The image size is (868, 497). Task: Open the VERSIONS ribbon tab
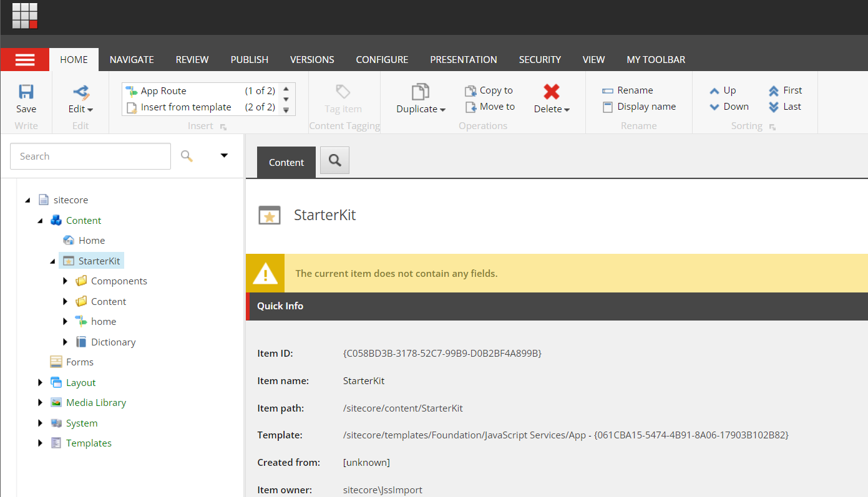point(312,60)
